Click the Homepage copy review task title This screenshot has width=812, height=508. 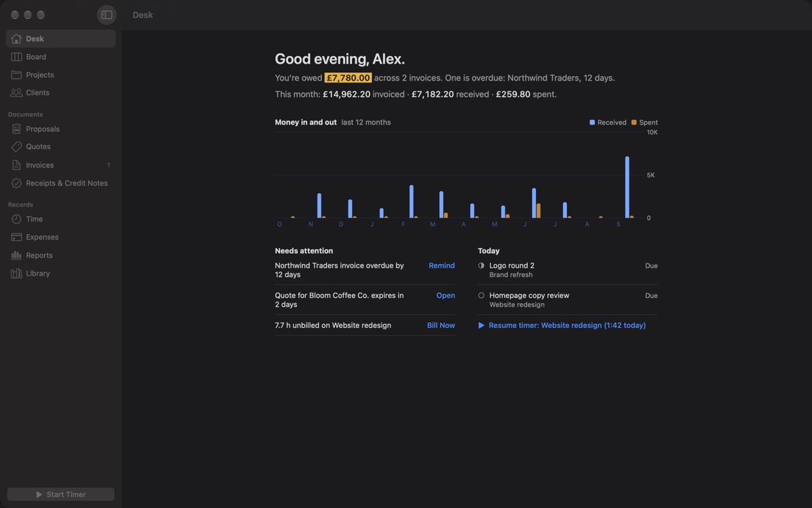pyautogui.click(x=529, y=295)
